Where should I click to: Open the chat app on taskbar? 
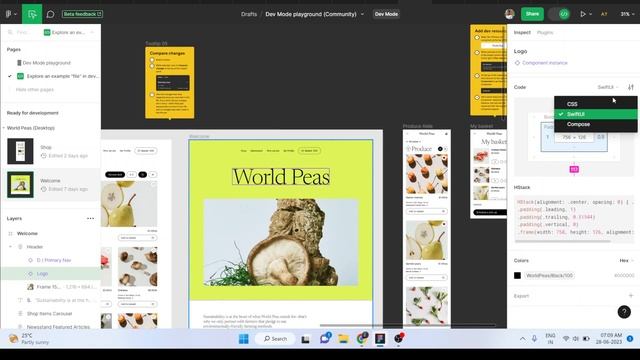325,338
